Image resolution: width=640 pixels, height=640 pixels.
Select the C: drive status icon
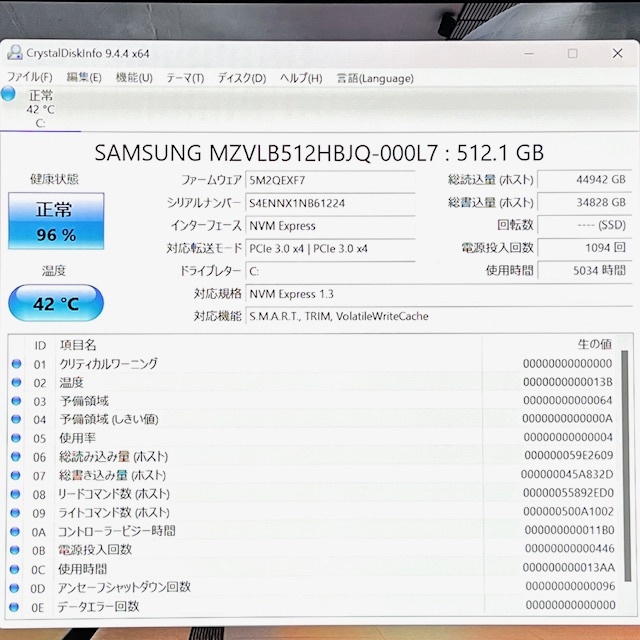click(x=8, y=94)
